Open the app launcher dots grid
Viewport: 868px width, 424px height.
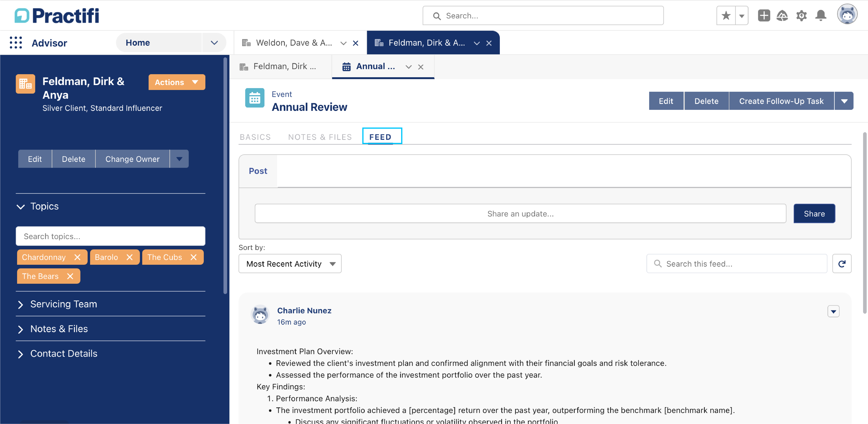point(16,43)
